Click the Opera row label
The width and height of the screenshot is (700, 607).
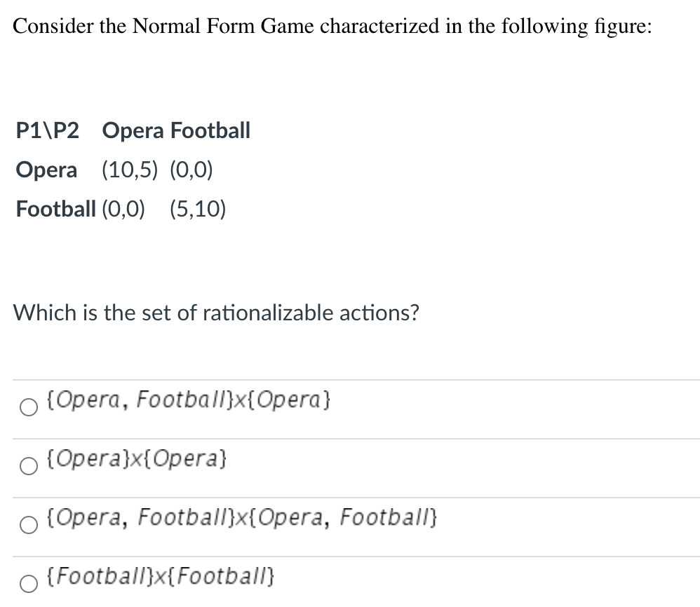tap(46, 170)
